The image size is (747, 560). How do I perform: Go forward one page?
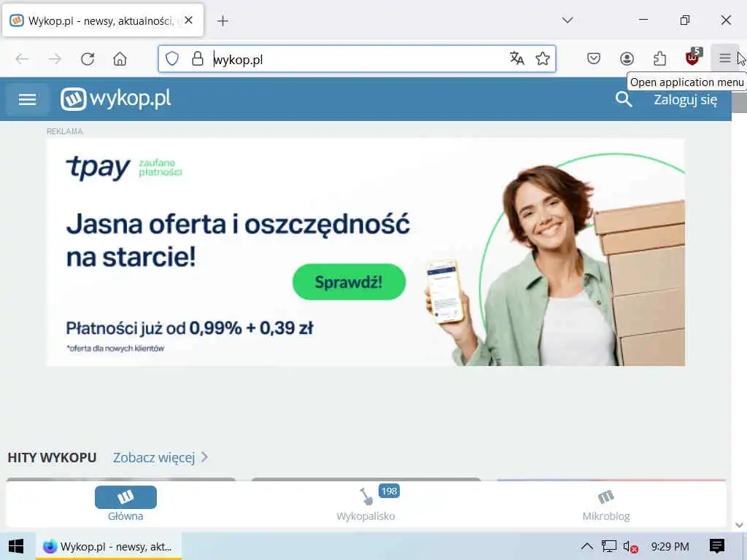click(55, 59)
